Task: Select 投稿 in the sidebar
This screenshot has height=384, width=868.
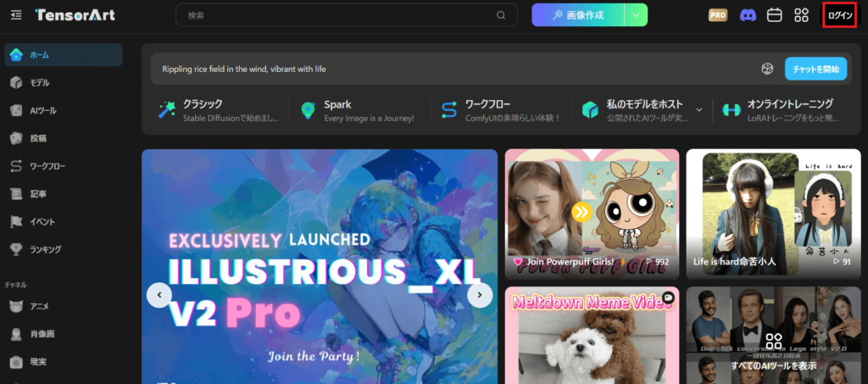Action: pyautogui.click(x=64, y=138)
